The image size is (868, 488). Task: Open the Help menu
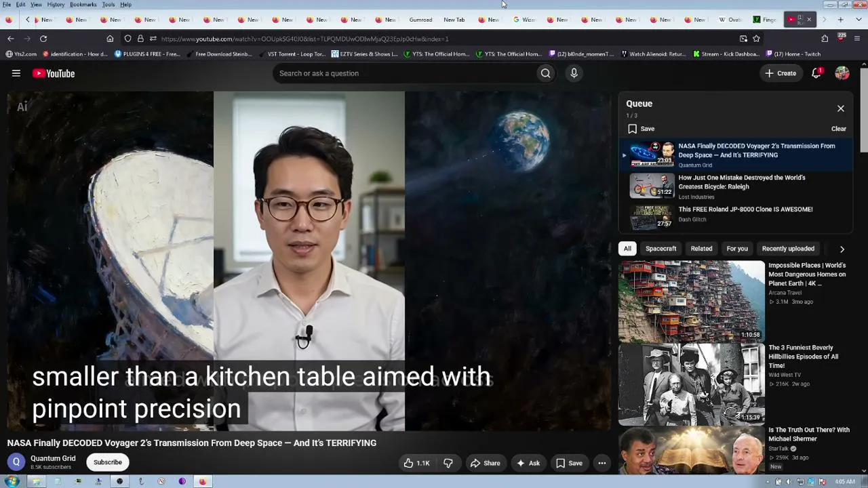click(125, 5)
